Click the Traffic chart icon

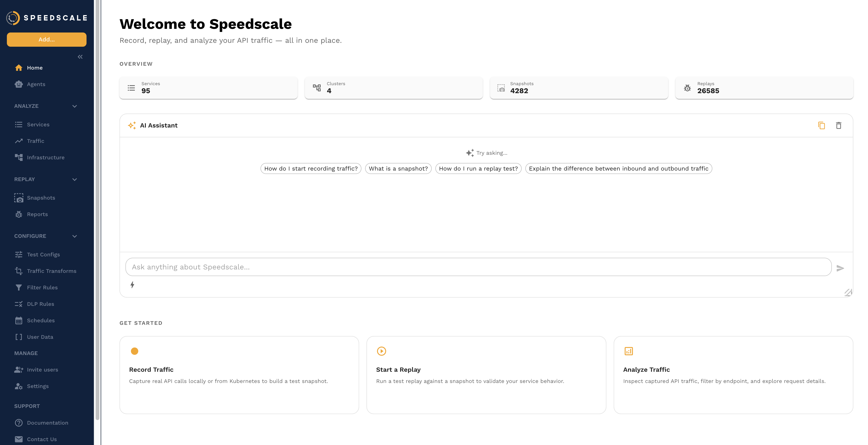19,141
